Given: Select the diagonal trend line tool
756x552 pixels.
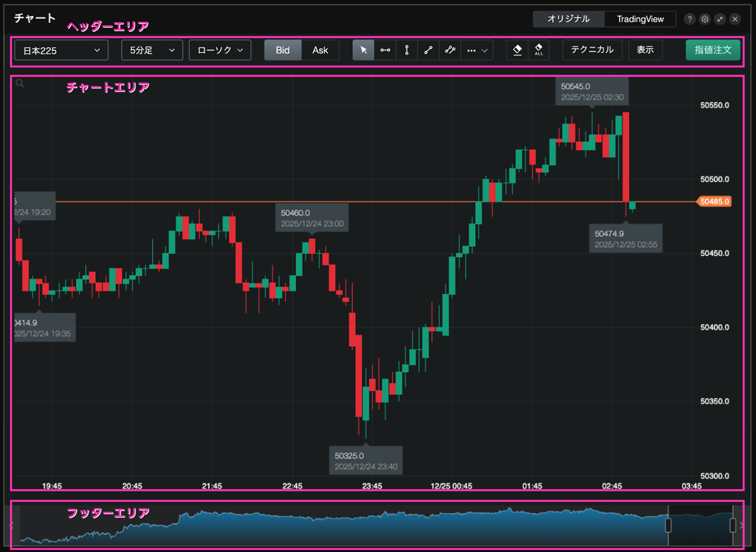Looking at the screenshot, I should (428, 50).
